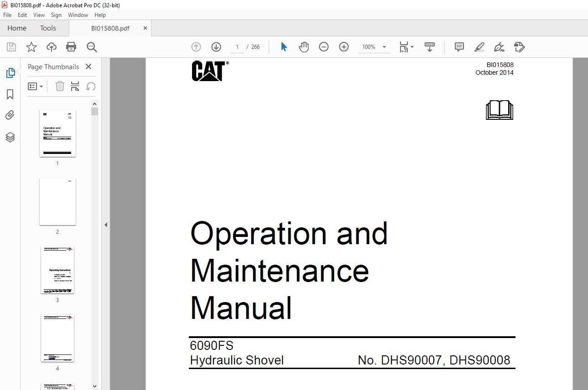Click the Hydraulic Shovel text

pos(237,360)
